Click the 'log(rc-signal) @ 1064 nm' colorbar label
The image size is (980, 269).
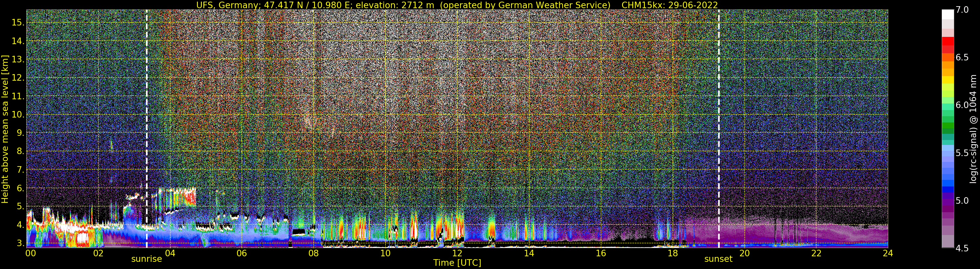[x=973, y=129]
